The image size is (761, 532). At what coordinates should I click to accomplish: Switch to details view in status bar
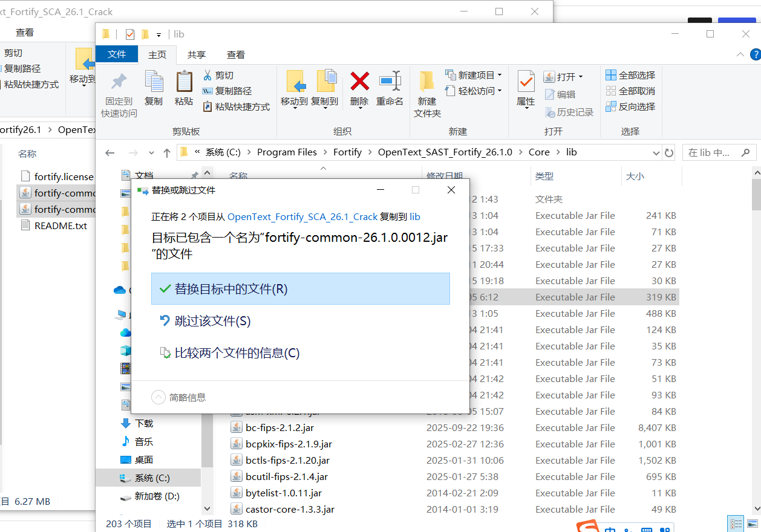[x=736, y=524]
